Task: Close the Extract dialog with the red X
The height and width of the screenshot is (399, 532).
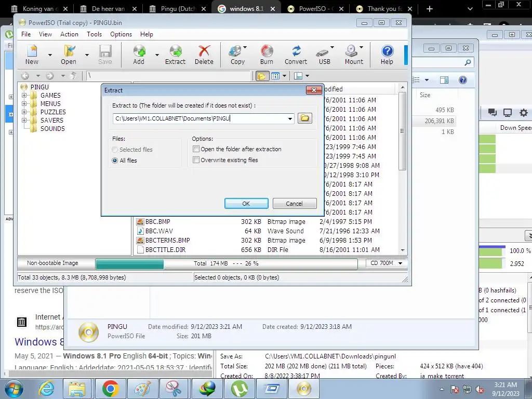Action: [x=314, y=90]
